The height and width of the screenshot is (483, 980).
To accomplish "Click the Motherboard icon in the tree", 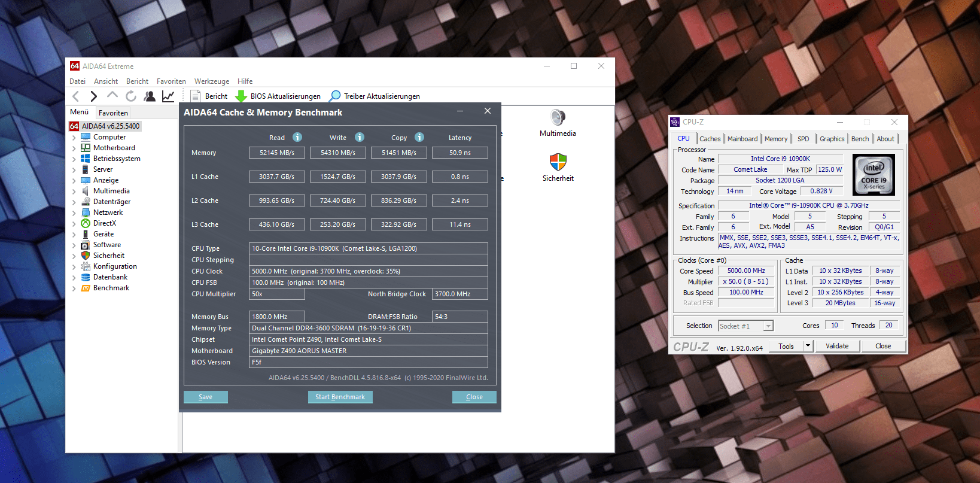I will pos(86,148).
